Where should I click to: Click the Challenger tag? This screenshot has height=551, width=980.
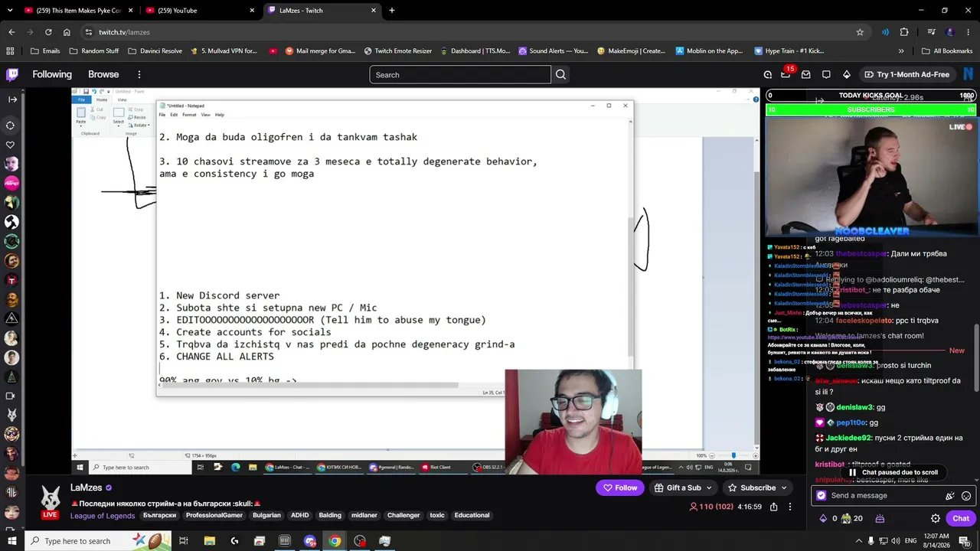coord(403,516)
